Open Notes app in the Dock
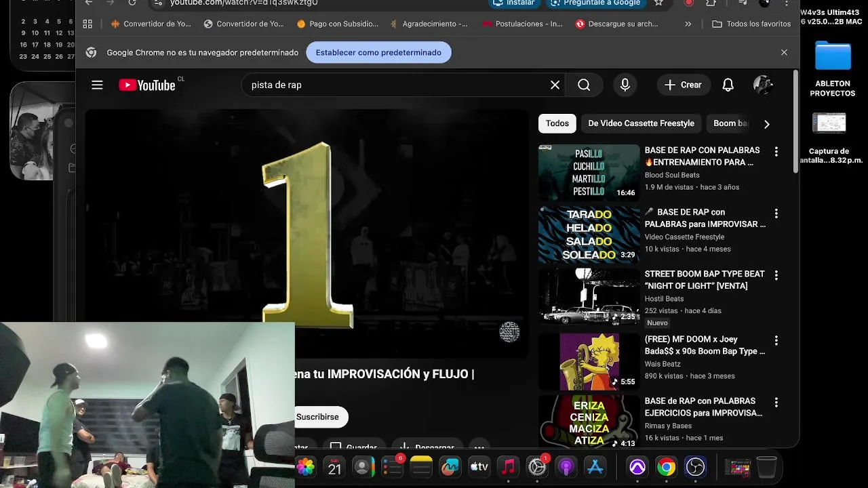 click(421, 467)
